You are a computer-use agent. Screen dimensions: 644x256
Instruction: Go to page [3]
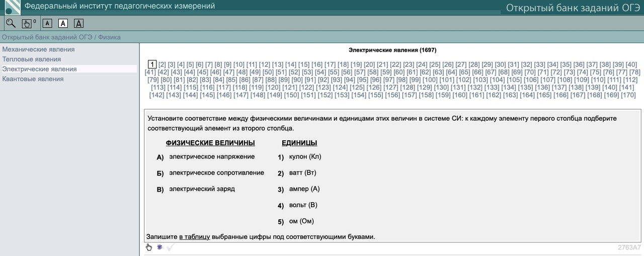click(172, 64)
